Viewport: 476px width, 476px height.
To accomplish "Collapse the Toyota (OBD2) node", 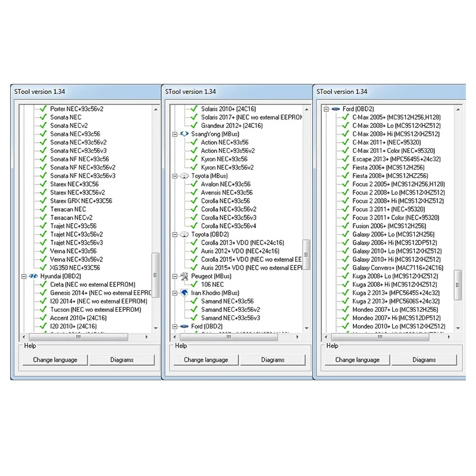I will coord(175,234).
